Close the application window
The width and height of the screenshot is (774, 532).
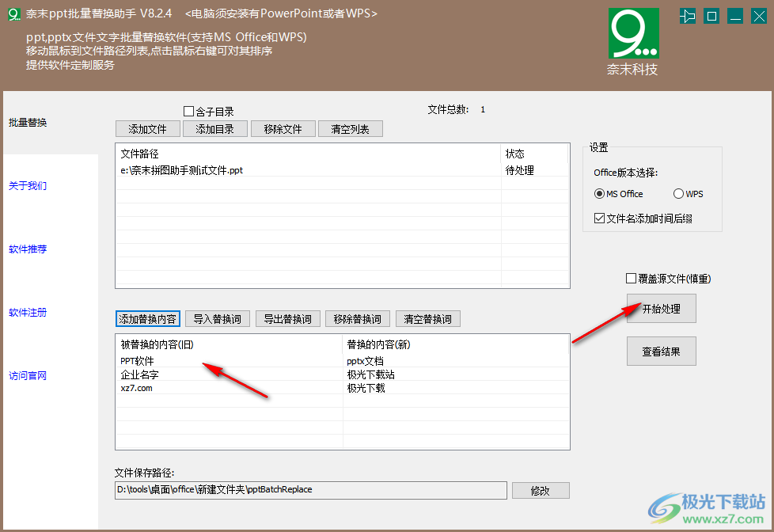(x=759, y=17)
